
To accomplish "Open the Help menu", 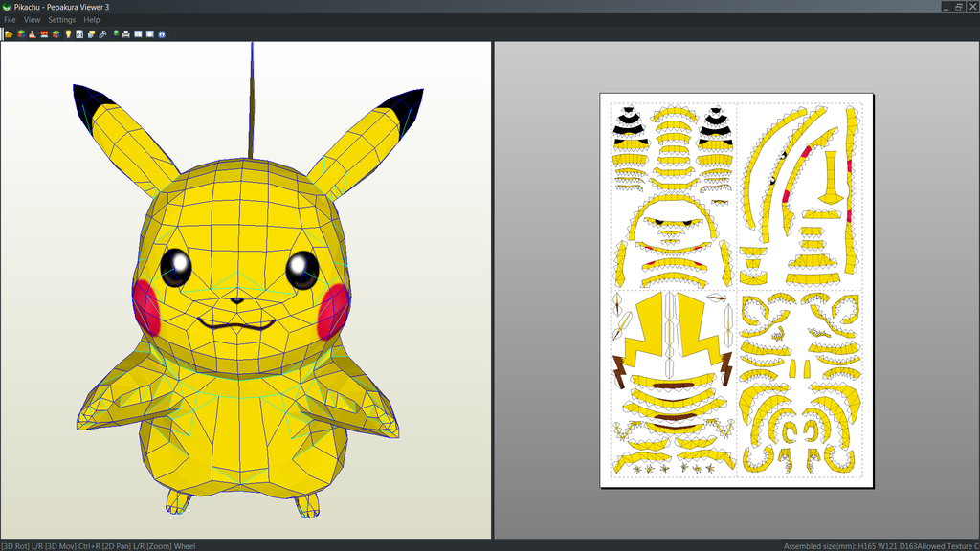I will (x=92, y=20).
